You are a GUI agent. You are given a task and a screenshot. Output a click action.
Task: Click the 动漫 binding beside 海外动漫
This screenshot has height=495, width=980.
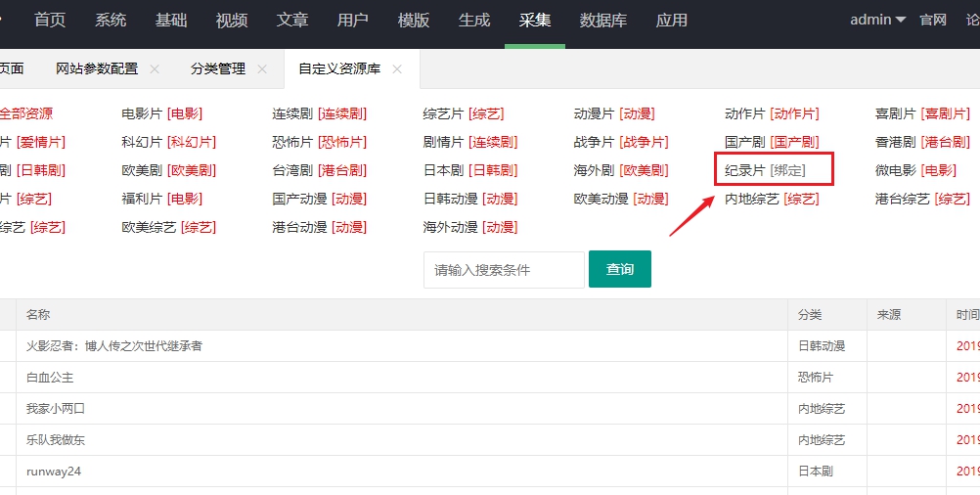[x=502, y=228]
